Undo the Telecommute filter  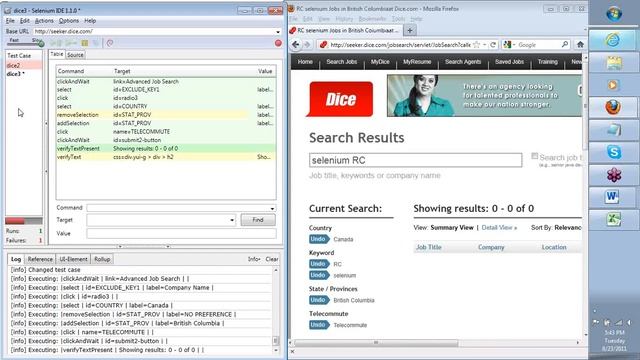(319, 325)
